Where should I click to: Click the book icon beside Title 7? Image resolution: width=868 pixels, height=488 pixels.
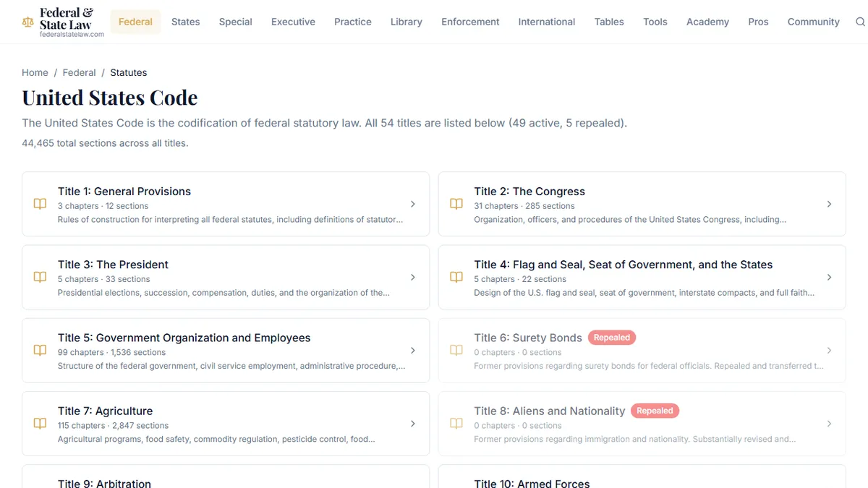tap(41, 424)
